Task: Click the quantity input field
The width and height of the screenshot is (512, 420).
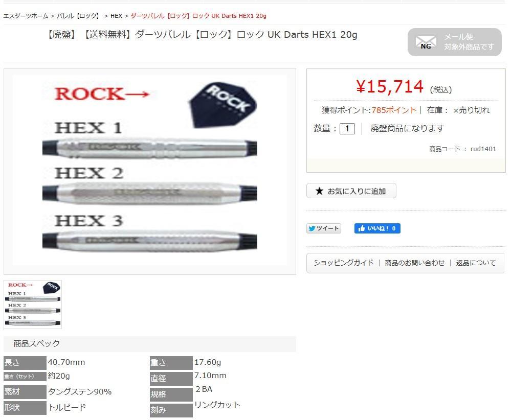Action: 347,128
